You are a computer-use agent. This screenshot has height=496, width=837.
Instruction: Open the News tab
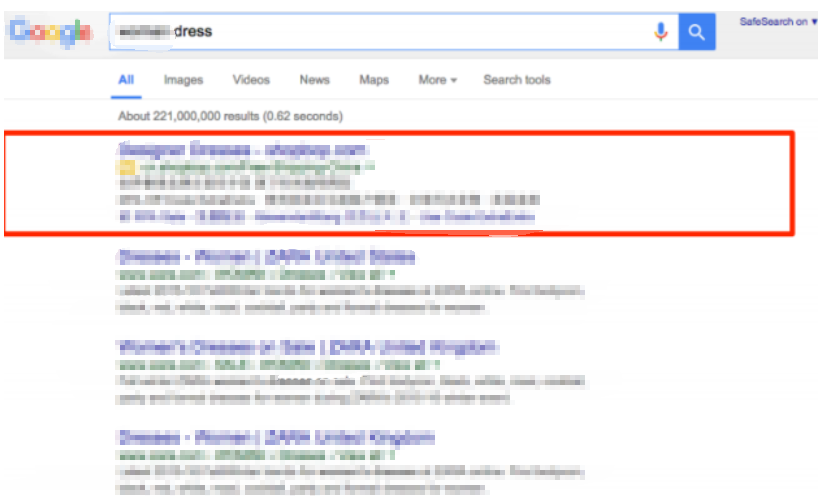[x=314, y=80]
